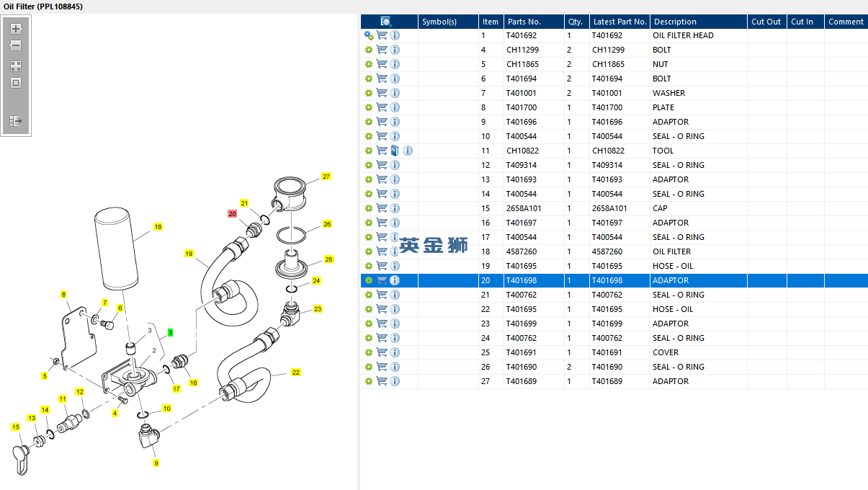Click callout 9 below the elbow adaptor
The width and height of the screenshot is (868, 490).
point(156,463)
